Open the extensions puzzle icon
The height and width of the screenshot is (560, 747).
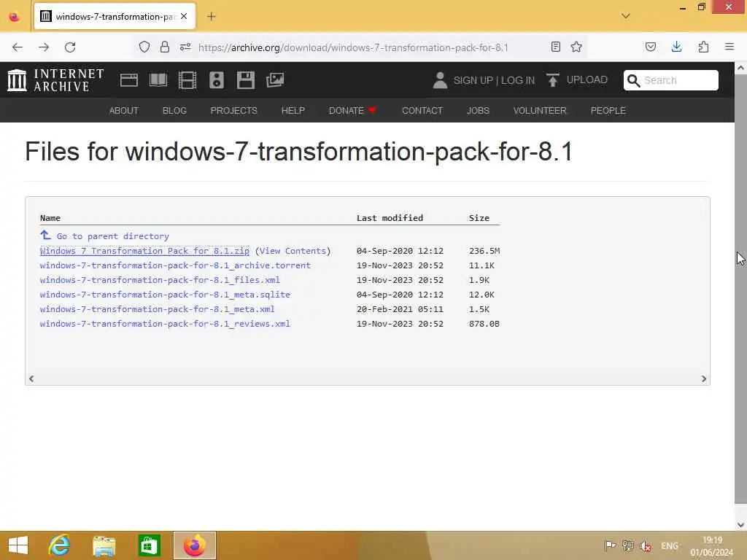pos(703,47)
